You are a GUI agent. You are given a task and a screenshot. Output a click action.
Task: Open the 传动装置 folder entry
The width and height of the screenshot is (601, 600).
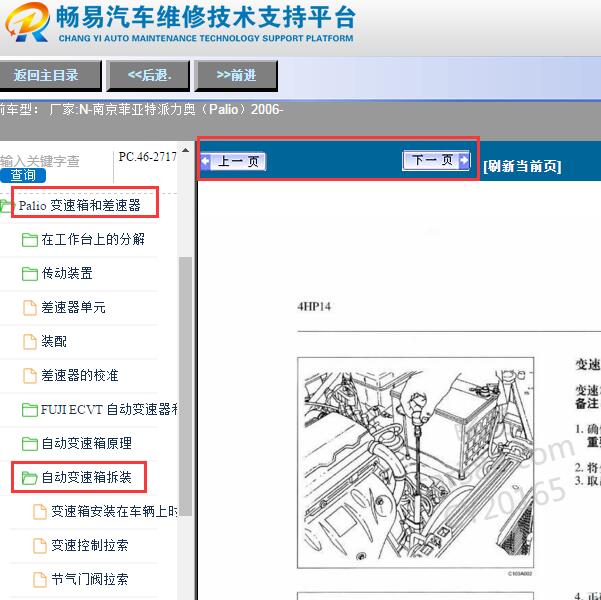pyautogui.click(x=67, y=273)
